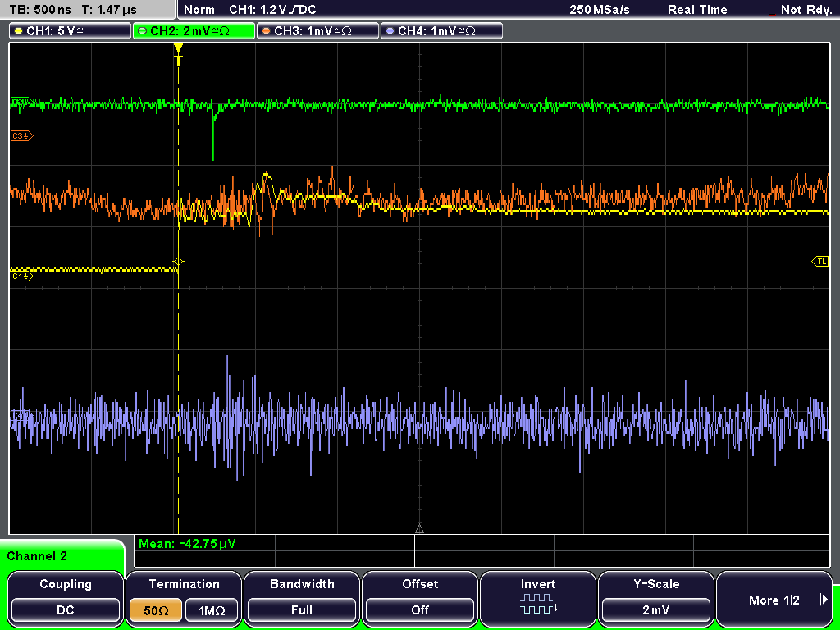
Task: Set termination to 1MΩ
Action: [x=212, y=610]
